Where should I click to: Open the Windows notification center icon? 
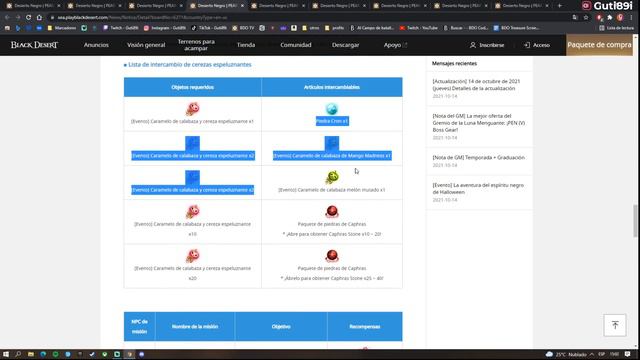[627, 354]
